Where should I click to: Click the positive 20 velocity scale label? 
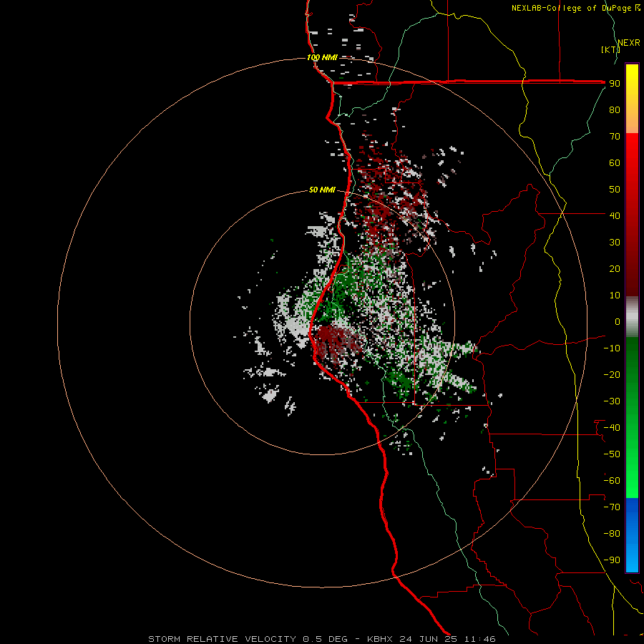615,268
